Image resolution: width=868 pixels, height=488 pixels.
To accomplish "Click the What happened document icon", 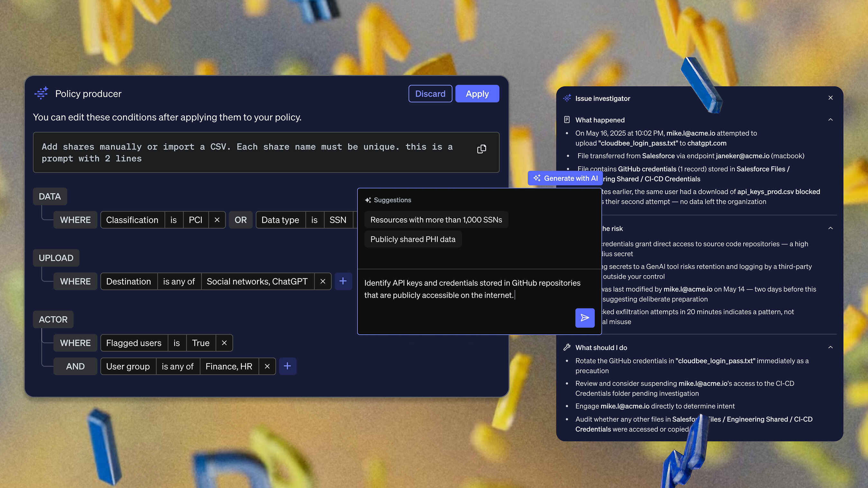I will pyautogui.click(x=567, y=120).
